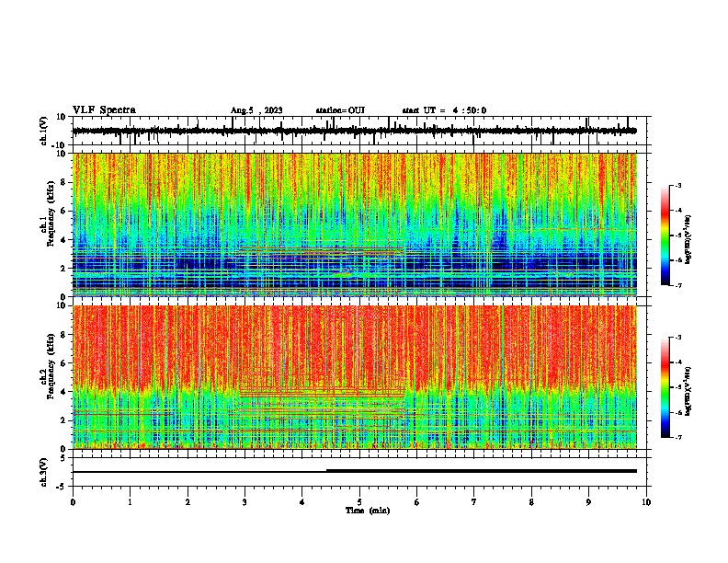The image size is (728, 563).
Task: Click the "2" tick on Time axis
Action: point(188,502)
